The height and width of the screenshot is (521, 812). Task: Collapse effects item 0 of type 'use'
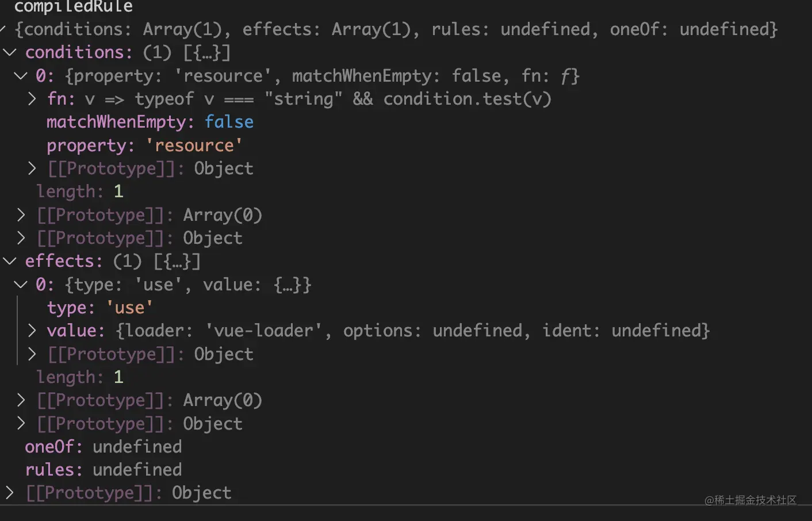point(21,285)
